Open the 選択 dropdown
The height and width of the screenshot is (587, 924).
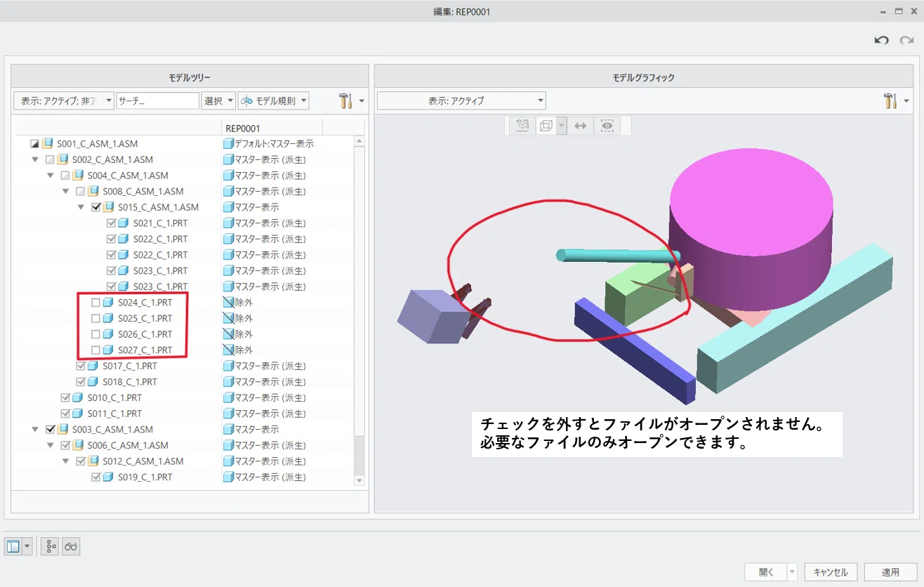pos(218,100)
